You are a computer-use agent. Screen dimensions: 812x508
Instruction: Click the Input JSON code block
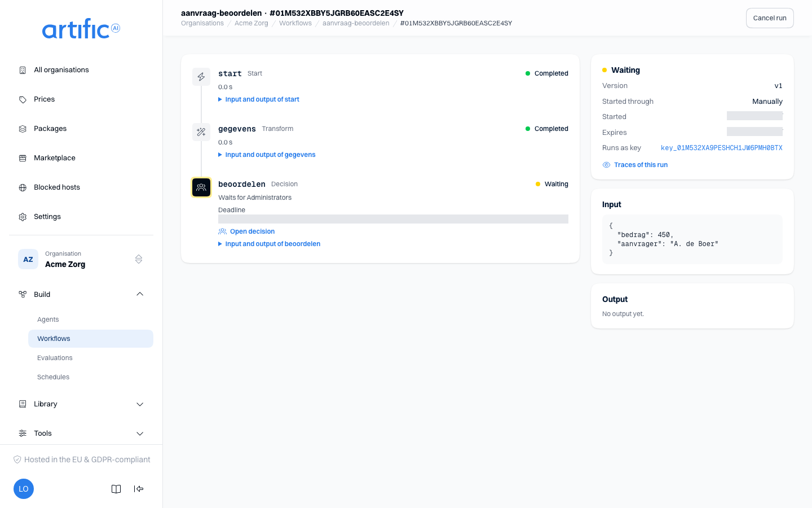pyautogui.click(x=692, y=239)
